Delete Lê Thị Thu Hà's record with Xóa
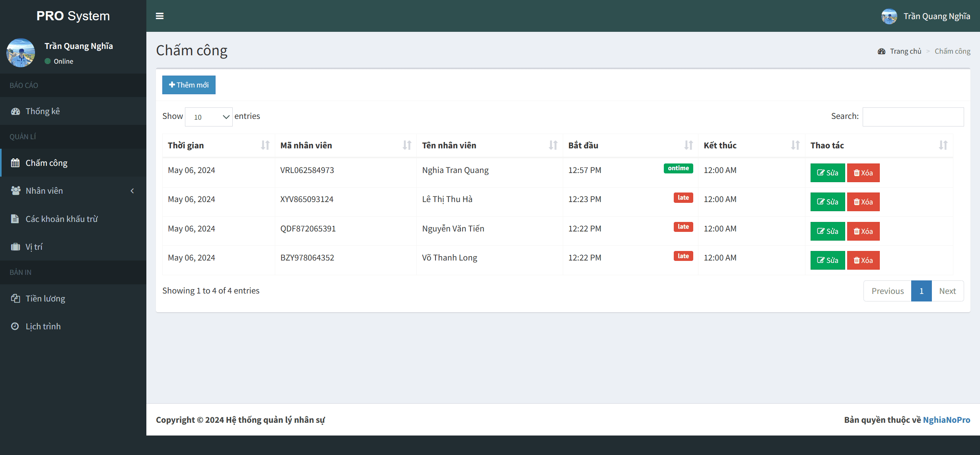980x455 pixels. point(863,202)
